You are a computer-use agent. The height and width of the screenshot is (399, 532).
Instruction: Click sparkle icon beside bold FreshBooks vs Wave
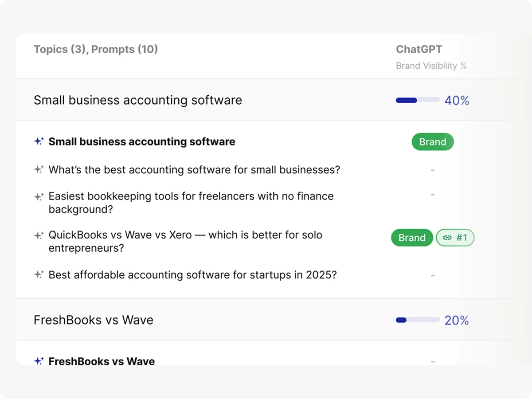(x=39, y=361)
